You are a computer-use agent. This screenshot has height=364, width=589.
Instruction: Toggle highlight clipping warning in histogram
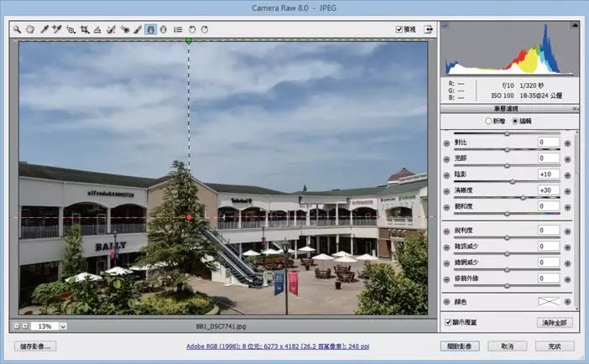click(x=575, y=25)
